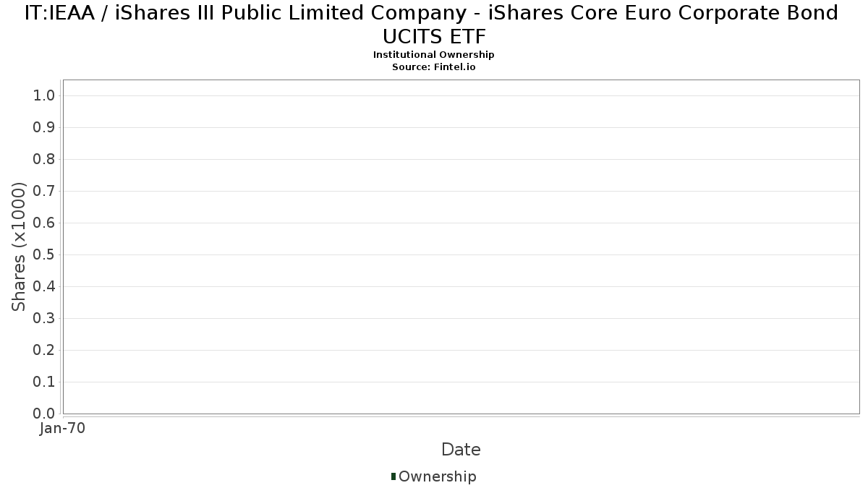Click the 0.8 y-axis tick label
This screenshot has width=868, height=488.
(44, 160)
